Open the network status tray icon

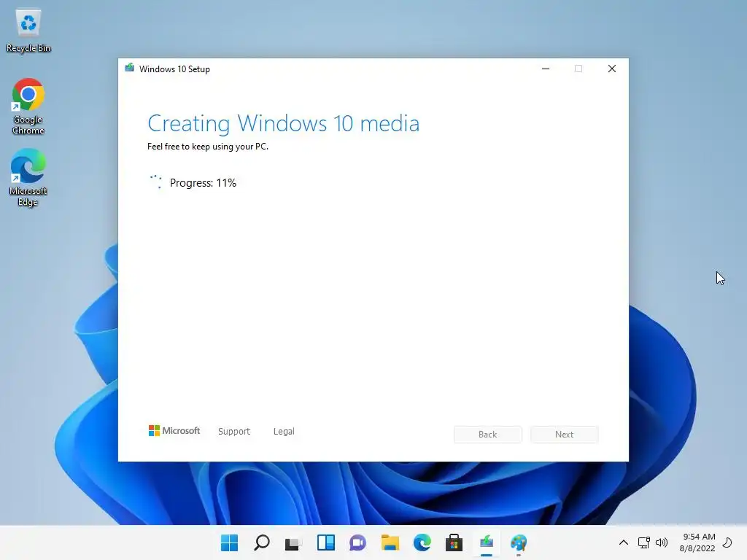(x=643, y=542)
